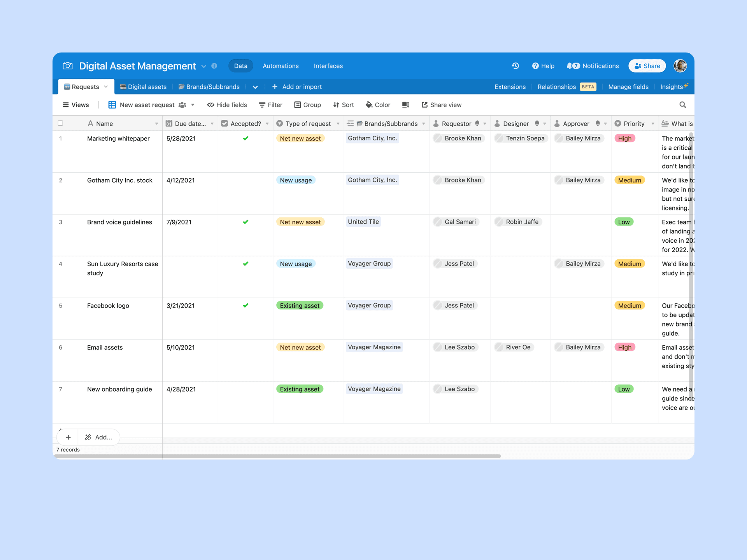This screenshot has width=747, height=560.
Task: Click United Tile linked record chip
Action: pyautogui.click(x=363, y=222)
